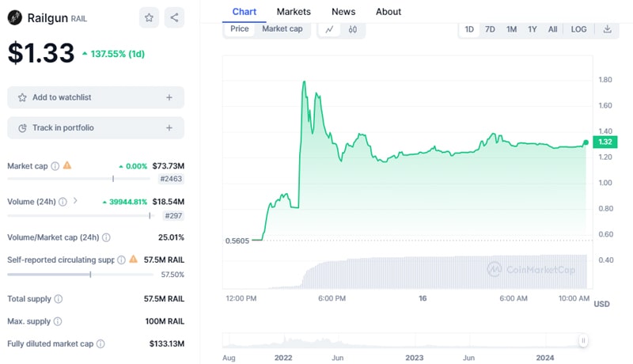Click the $18.54M volume value

click(x=169, y=201)
